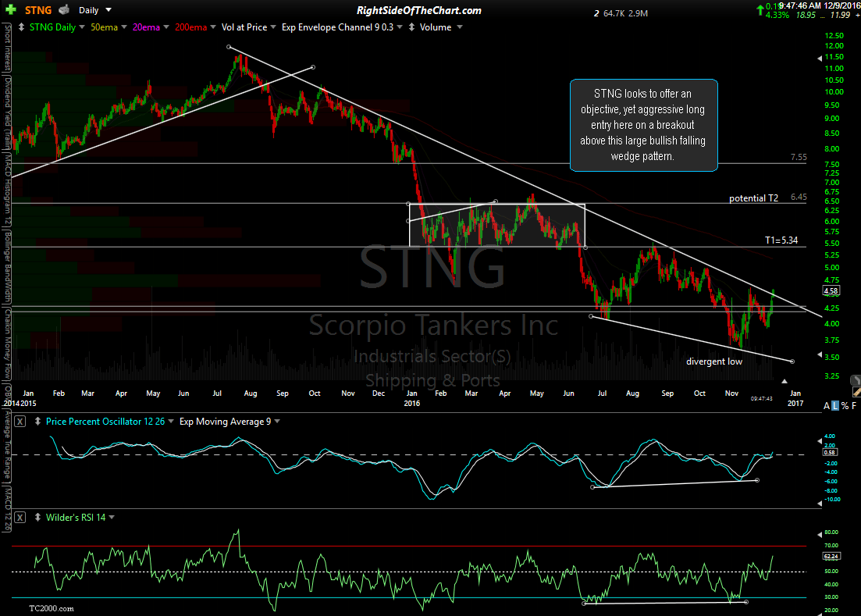Toggle the % percent scale button
Image resolution: width=861 pixels, height=616 pixels.
pos(845,406)
